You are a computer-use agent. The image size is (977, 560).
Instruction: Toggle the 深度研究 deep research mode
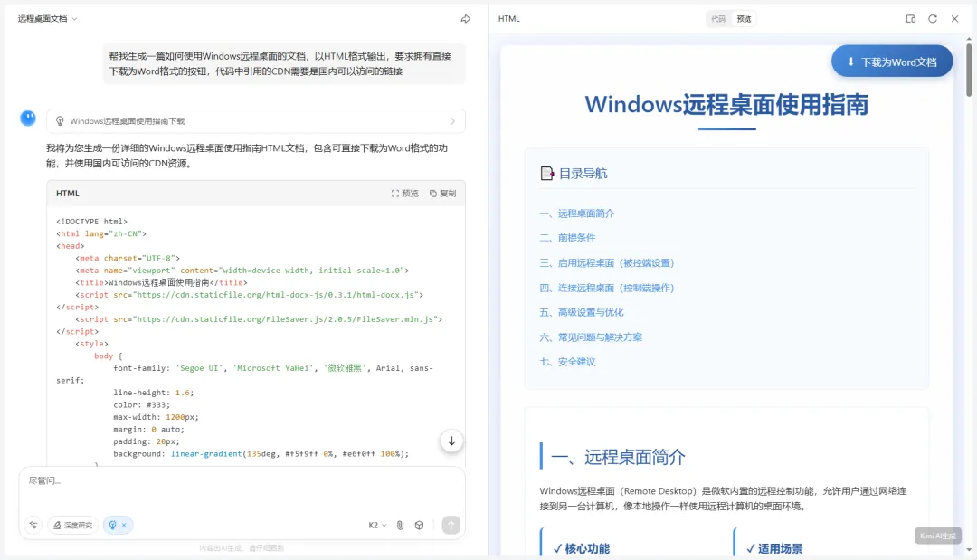click(72, 525)
